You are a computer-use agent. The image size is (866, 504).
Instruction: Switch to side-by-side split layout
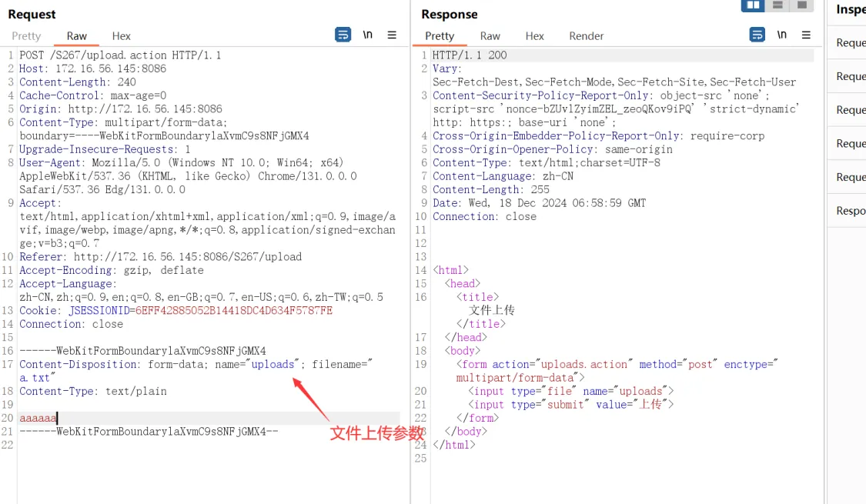tap(752, 5)
